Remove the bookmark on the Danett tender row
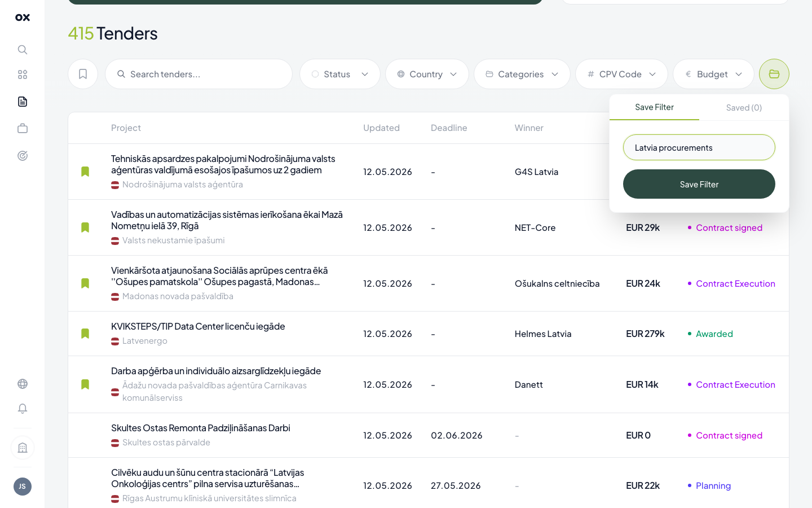 (x=85, y=384)
